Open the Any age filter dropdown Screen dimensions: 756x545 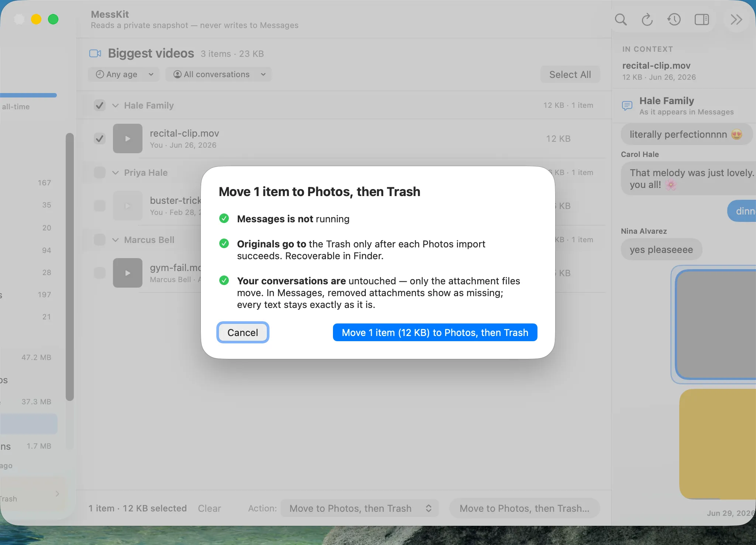point(124,74)
